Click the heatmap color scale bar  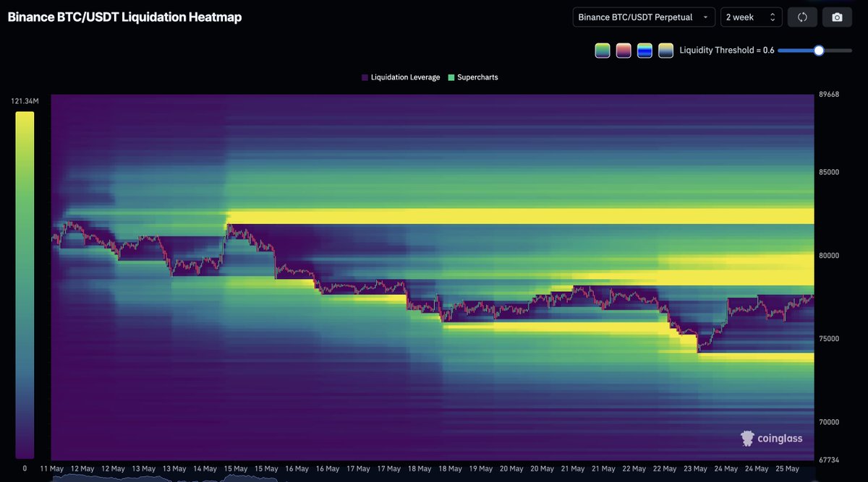tap(25, 285)
